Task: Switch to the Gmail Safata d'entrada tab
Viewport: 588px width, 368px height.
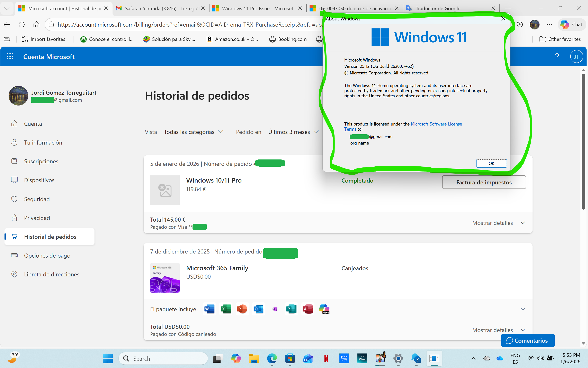Action: coord(161,9)
